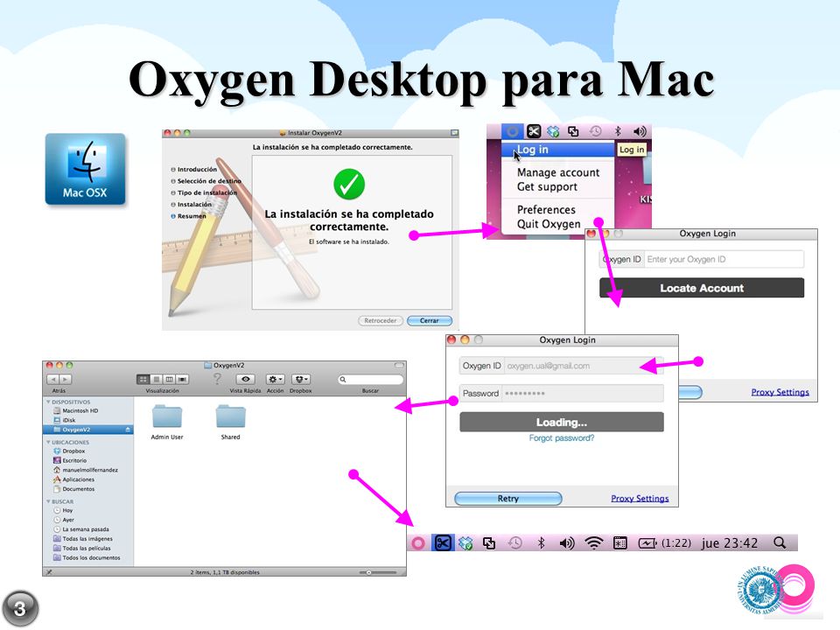Image resolution: width=840 pixels, height=630 pixels.
Task: Collapse the UBICACIONES sidebar section
Action: pos(49,443)
